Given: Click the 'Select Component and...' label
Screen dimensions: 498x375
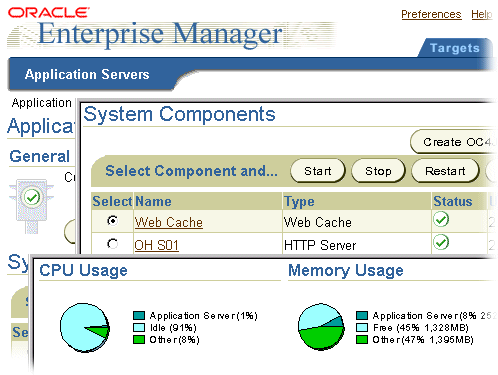Looking at the screenshot, I should 191,171.
